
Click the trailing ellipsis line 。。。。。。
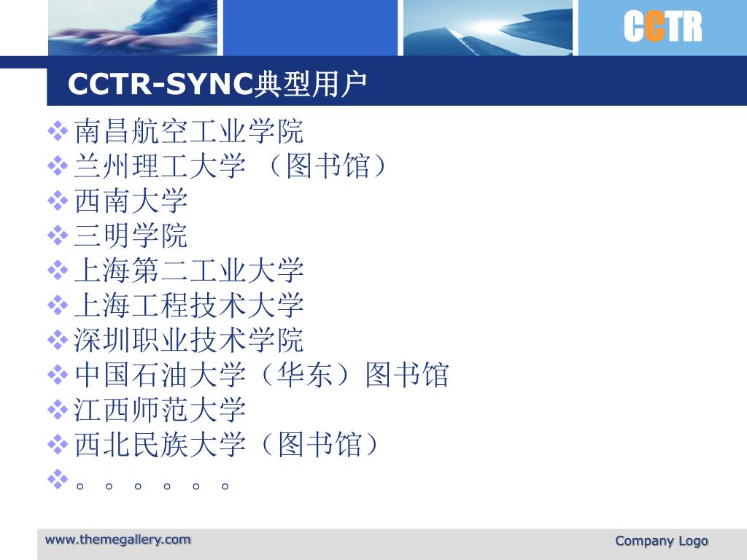pyautogui.click(x=153, y=486)
